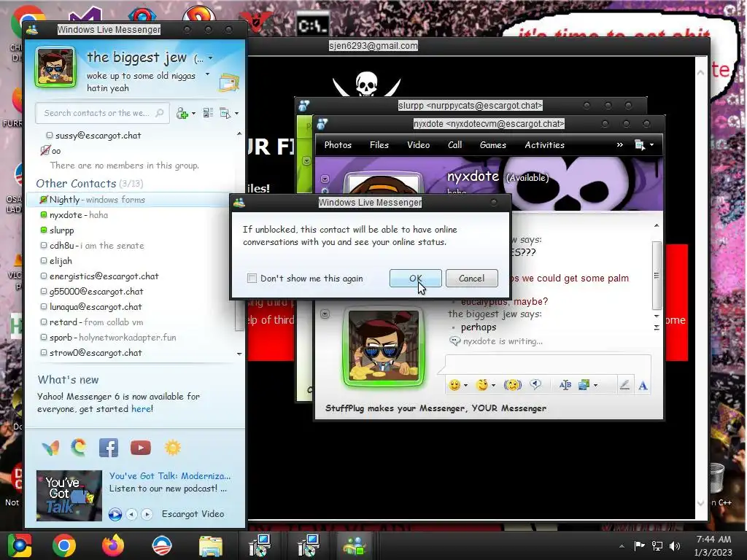Click the add contact icon
Screen dimensions: 747x560
(182, 113)
